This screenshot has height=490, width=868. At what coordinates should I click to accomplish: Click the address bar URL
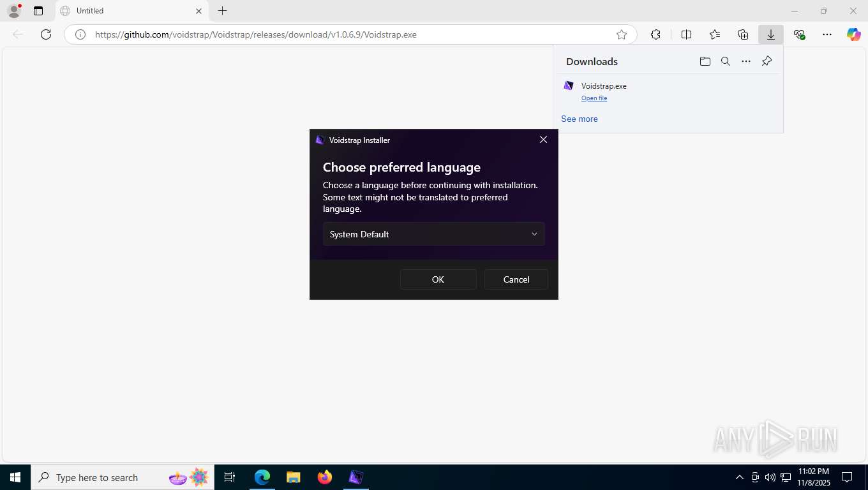pyautogui.click(x=255, y=34)
